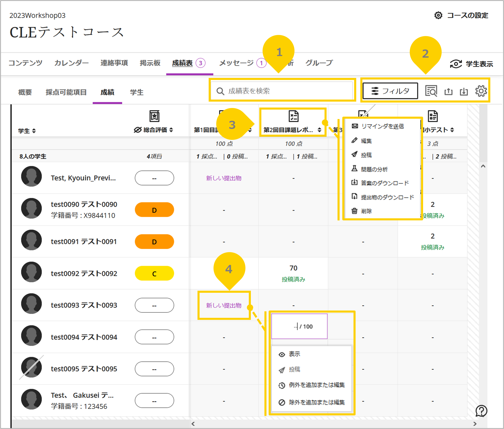The image size is (504, 429).
Task: Open the 成績表 tab
Action: tap(182, 63)
